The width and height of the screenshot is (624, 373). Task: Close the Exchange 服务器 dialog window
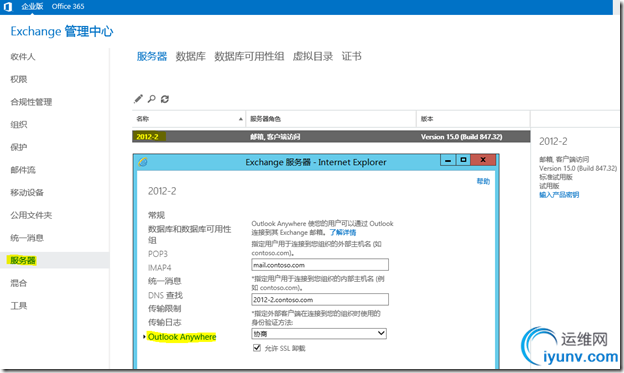tap(483, 160)
